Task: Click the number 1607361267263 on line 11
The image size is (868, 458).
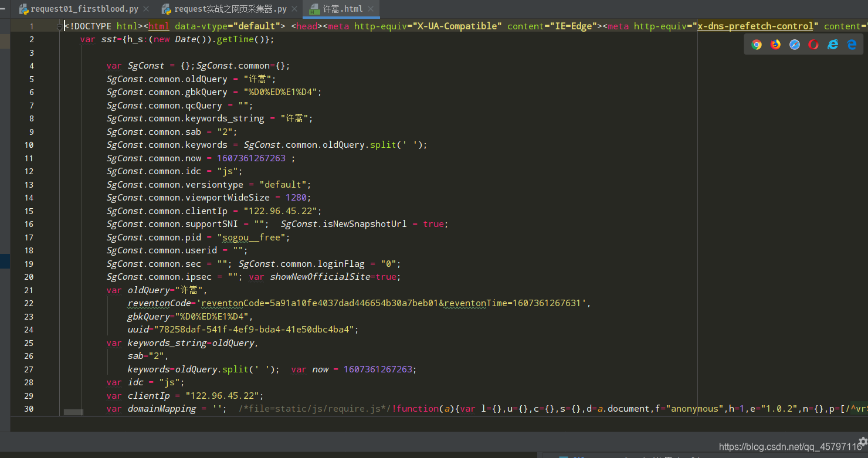Action: pyautogui.click(x=252, y=158)
